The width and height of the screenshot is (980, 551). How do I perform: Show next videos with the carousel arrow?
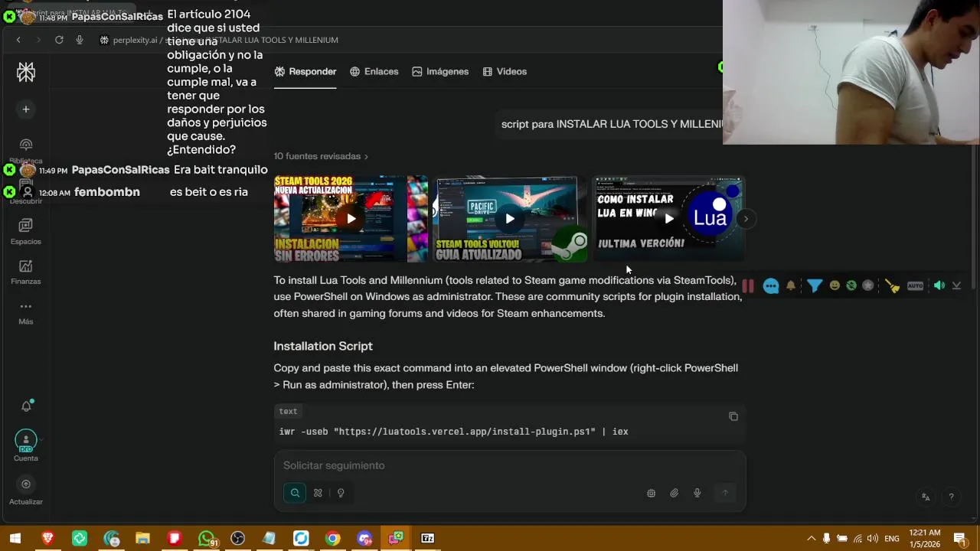point(746,219)
